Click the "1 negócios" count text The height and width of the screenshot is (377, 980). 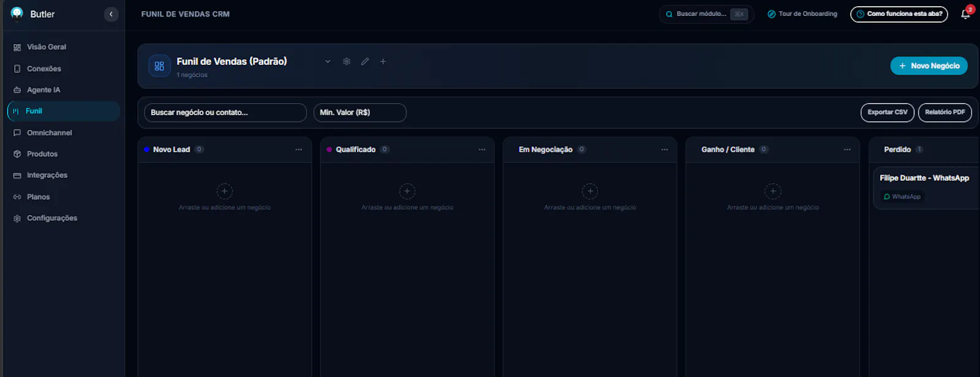click(x=192, y=75)
